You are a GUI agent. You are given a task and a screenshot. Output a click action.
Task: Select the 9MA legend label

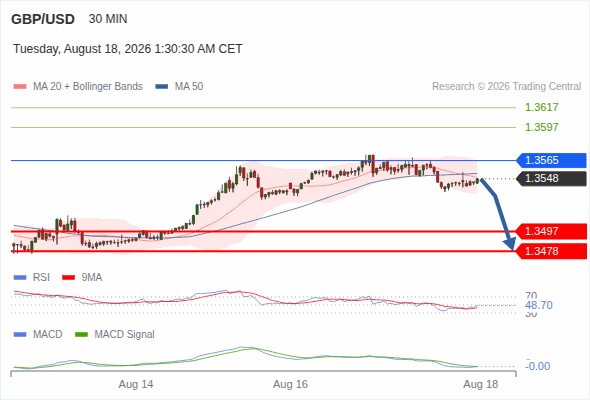pos(92,278)
